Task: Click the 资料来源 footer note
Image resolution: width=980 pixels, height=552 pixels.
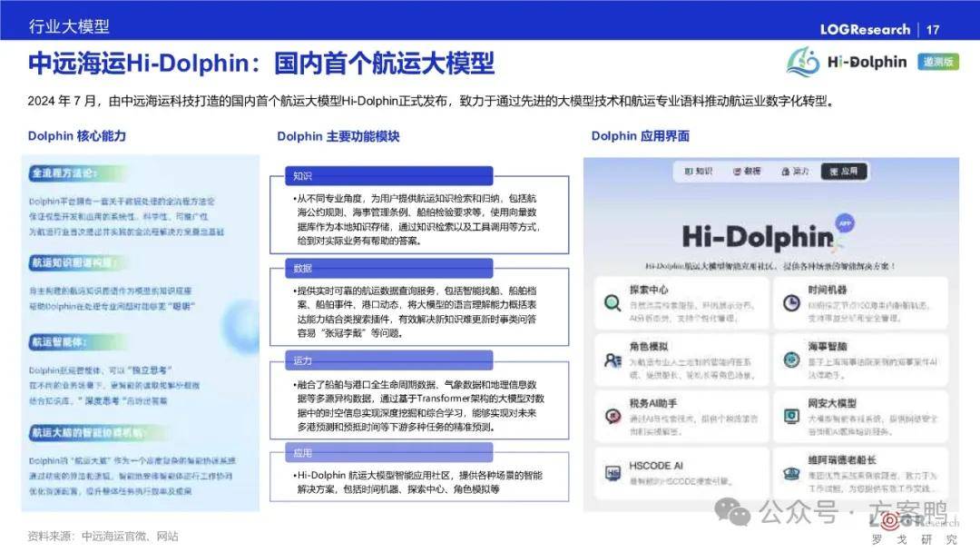Action: tap(103, 536)
